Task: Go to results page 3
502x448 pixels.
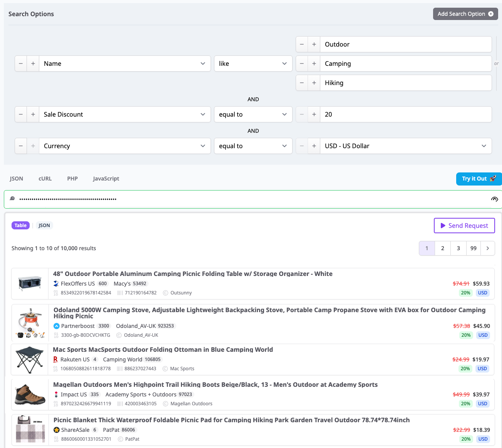Action: click(458, 248)
